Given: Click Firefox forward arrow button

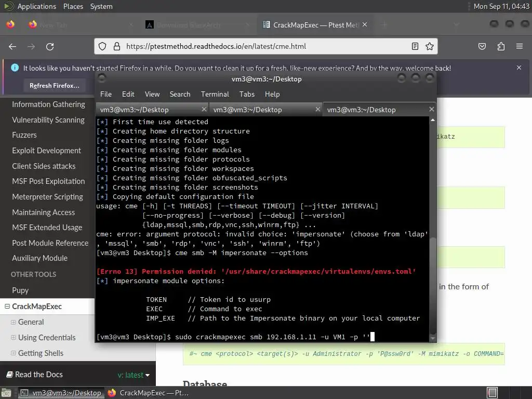Looking at the screenshot, I should [x=31, y=46].
